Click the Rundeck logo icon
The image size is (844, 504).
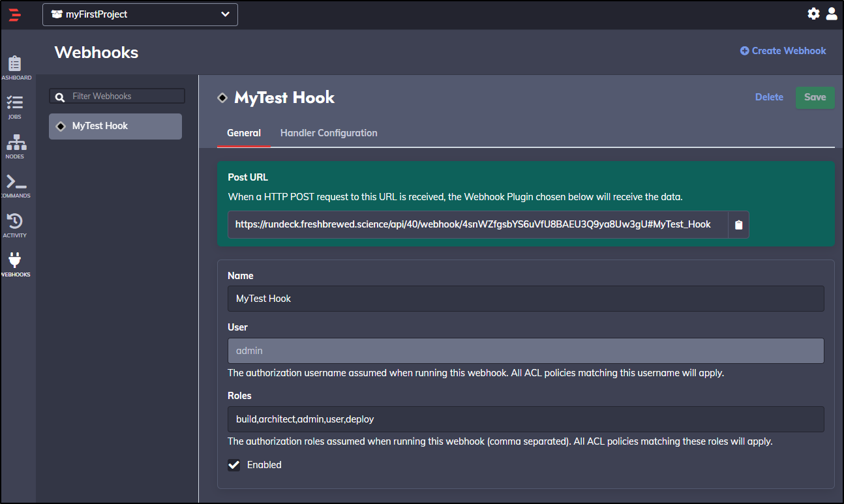coord(14,14)
